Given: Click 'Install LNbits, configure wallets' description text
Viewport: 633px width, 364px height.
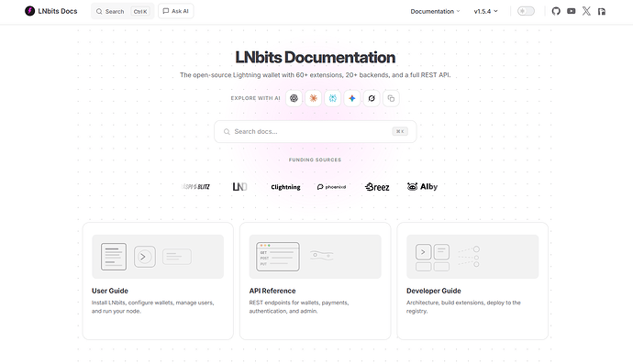Looking at the screenshot, I should pyautogui.click(x=152, y=307).
